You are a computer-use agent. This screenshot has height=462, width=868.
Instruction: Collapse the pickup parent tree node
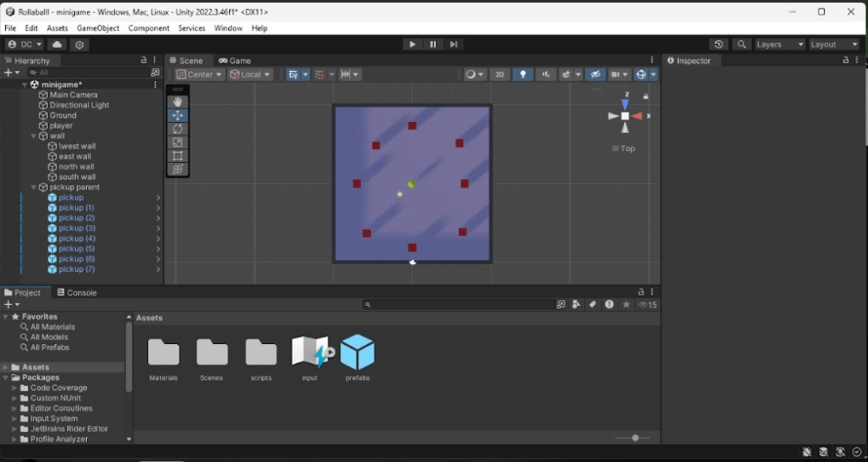[x=33, y=187]
